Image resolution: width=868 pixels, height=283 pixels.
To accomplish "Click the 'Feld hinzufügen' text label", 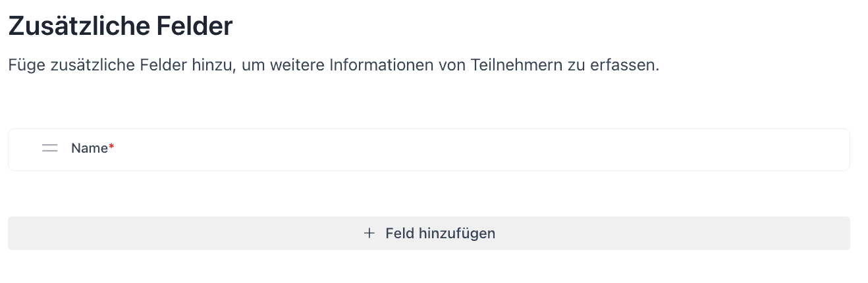I will coord(440,233).
